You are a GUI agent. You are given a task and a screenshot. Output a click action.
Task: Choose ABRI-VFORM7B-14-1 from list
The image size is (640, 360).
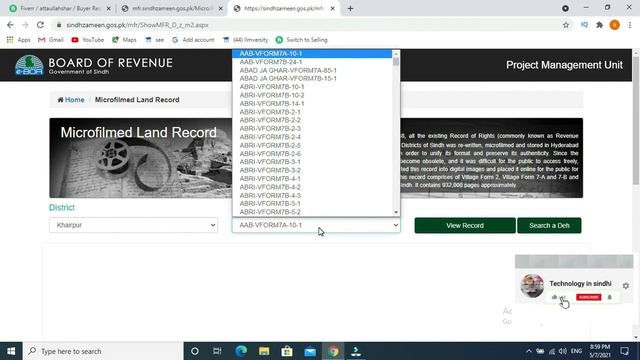tap(312, 104)
